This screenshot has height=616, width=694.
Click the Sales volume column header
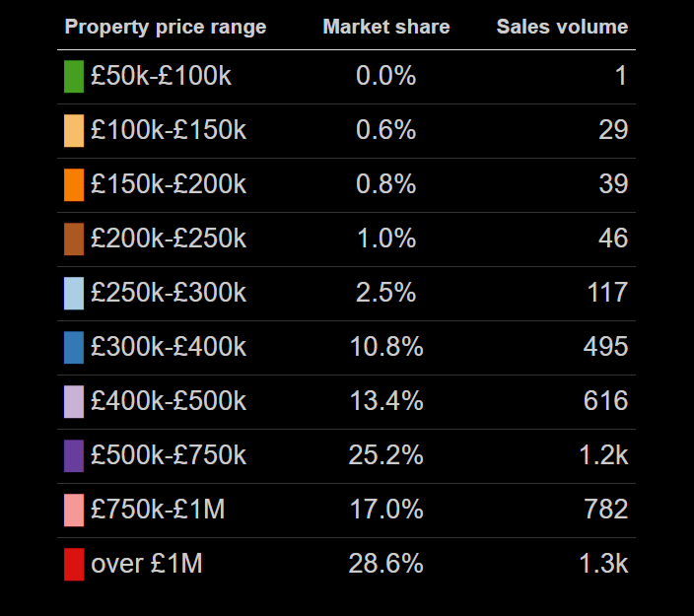pos(562,28)
